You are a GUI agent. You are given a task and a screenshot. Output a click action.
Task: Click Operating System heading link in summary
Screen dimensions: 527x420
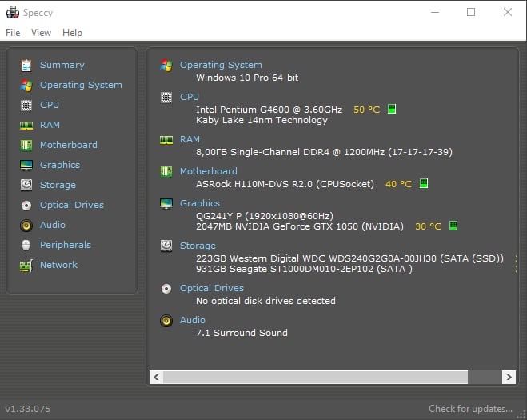[221, 65]
